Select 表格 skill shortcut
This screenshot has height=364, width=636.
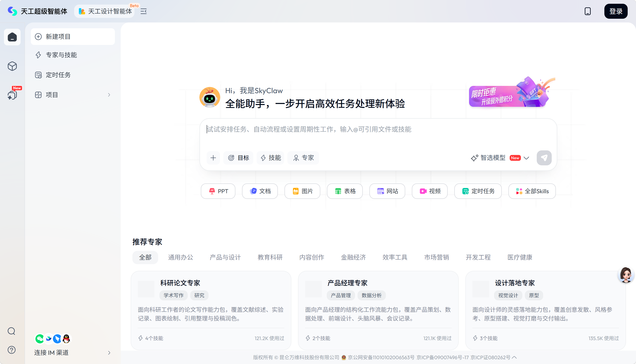coord(345,191)
